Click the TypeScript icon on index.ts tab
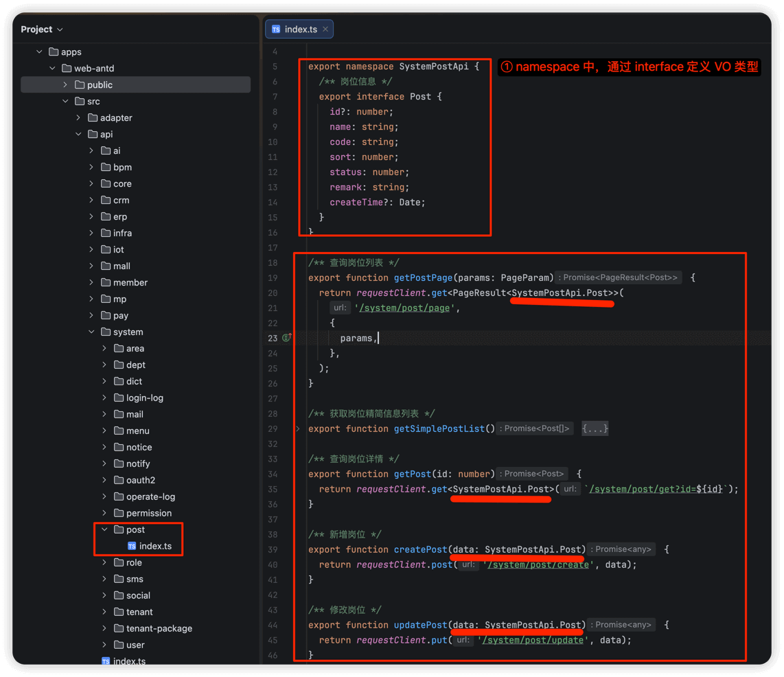Image resolution: width=784 pixels, height=677 pixels. 276,30
